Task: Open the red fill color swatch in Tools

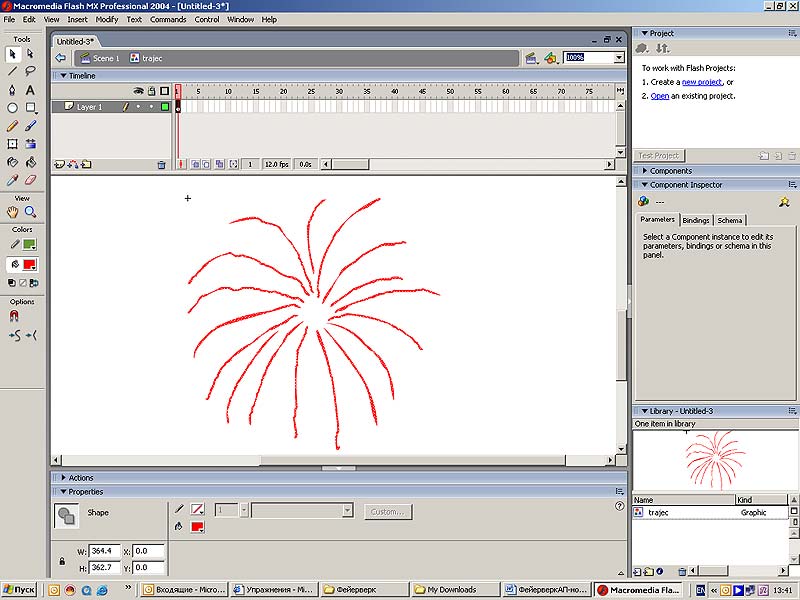Action: click(x=29, y=265)
